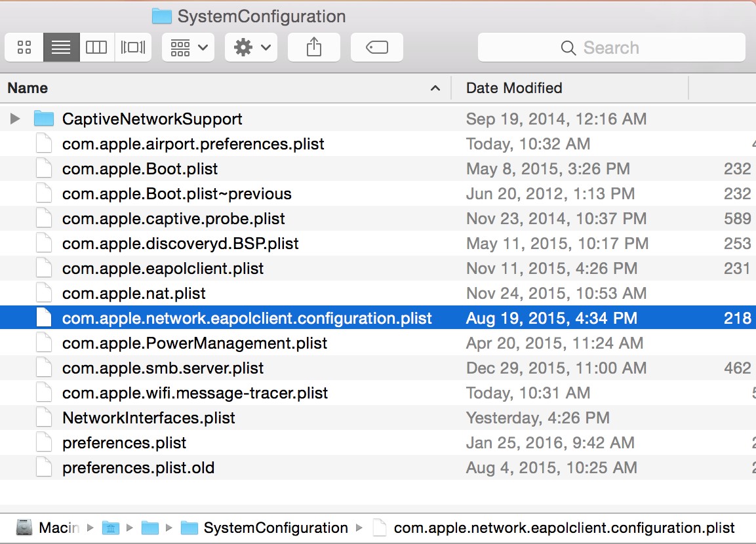Image resolution: width=756 pixels, height=544 pixels.
Task: Click the Edit Tags toolbar button
Action: pyautogui.click(x=376, y=47)
